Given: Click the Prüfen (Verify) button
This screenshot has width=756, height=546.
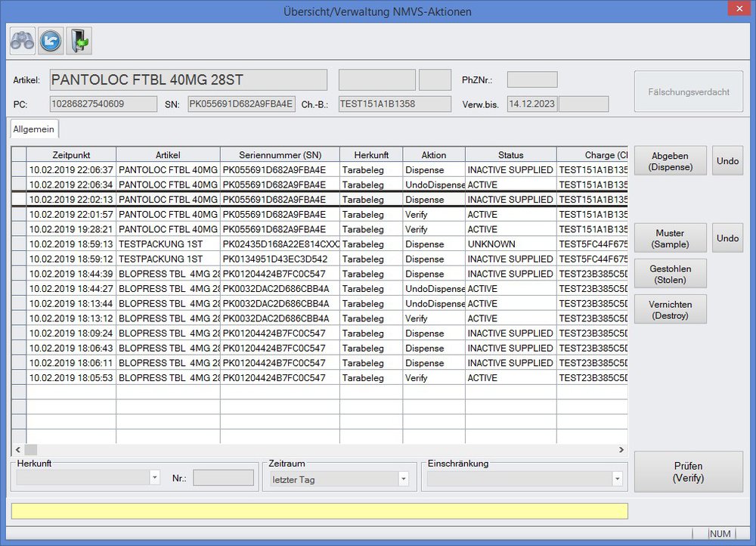Looking at the screenshot, I should pyautogui.click(x=688, y=472).
